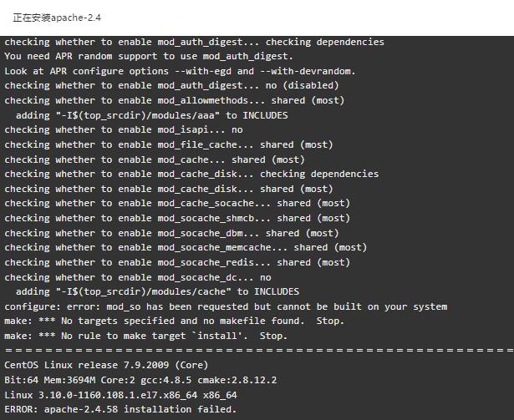Click the title '正在安装apache-2.4'
The width and height of the screenshot is (514, 420).
[57, 18]
